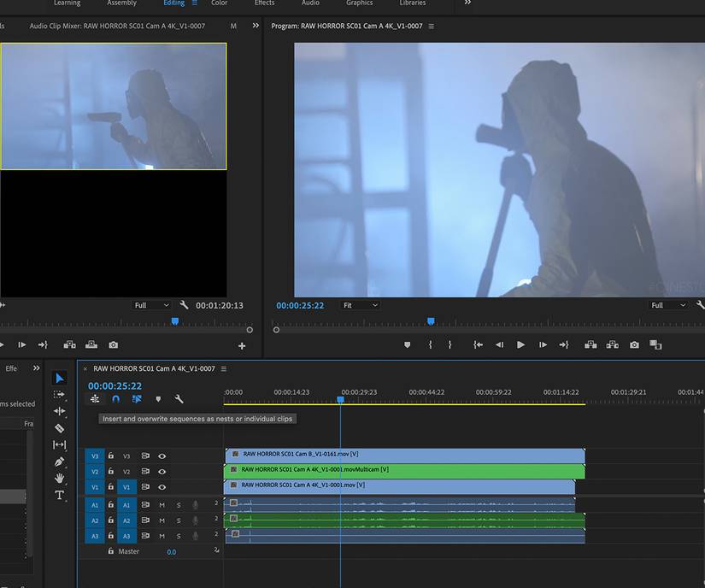Screen dimensions: 705x588
Task: Open the Audio workspace tab
Action: click(310, 3)
